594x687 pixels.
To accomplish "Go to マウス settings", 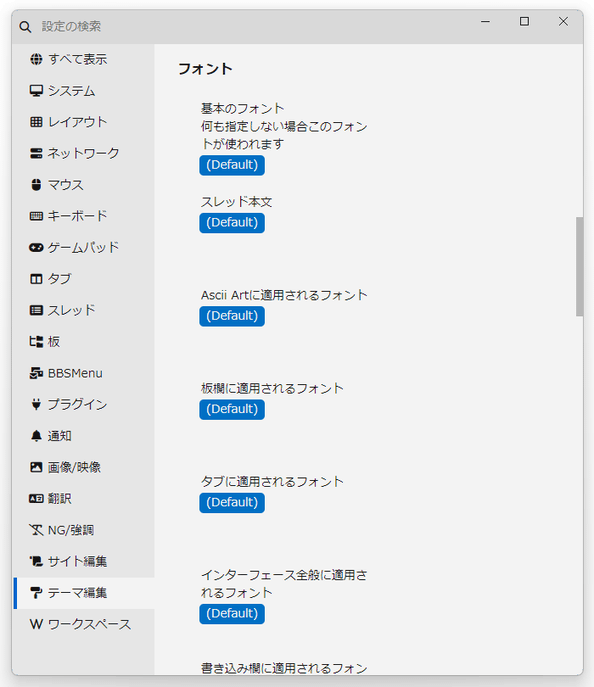I will pos(84,184).
